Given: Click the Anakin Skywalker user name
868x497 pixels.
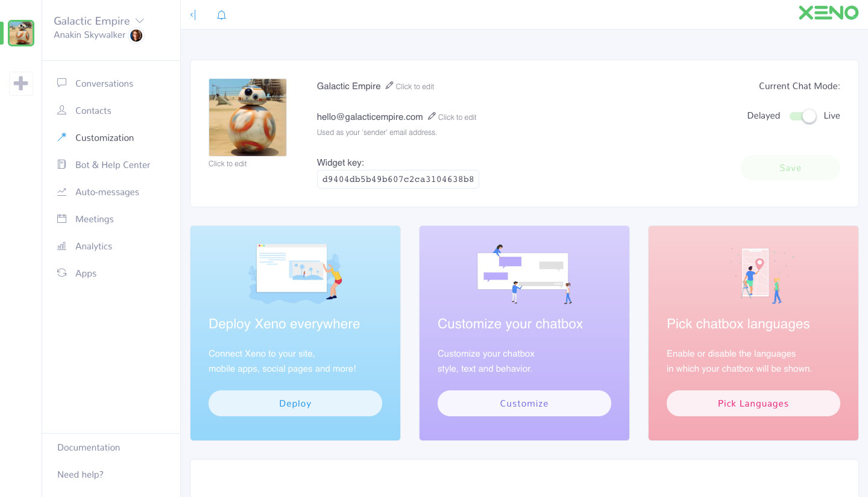Looking at the screenshot, I should pyautogui.click(x=89, y=35).
